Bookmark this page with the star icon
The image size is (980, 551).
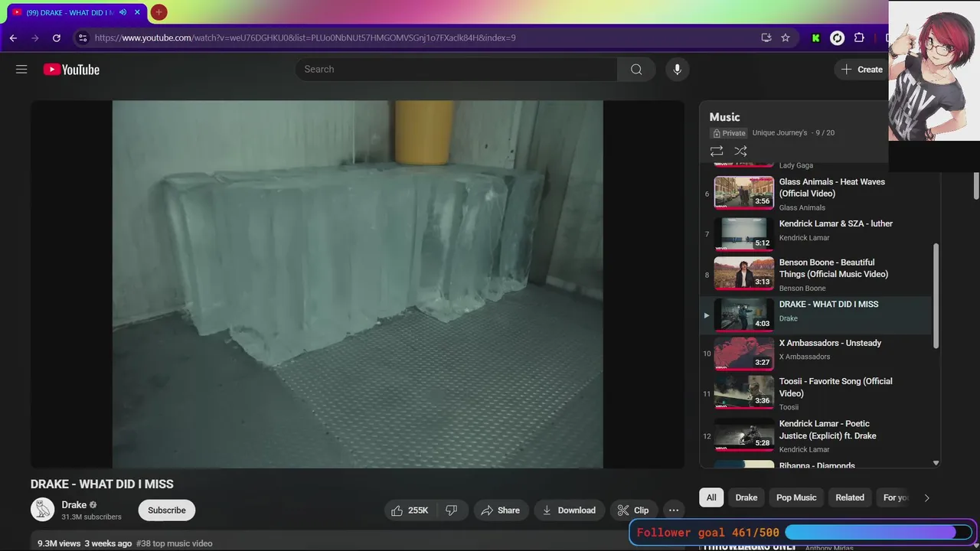point(786,37)
